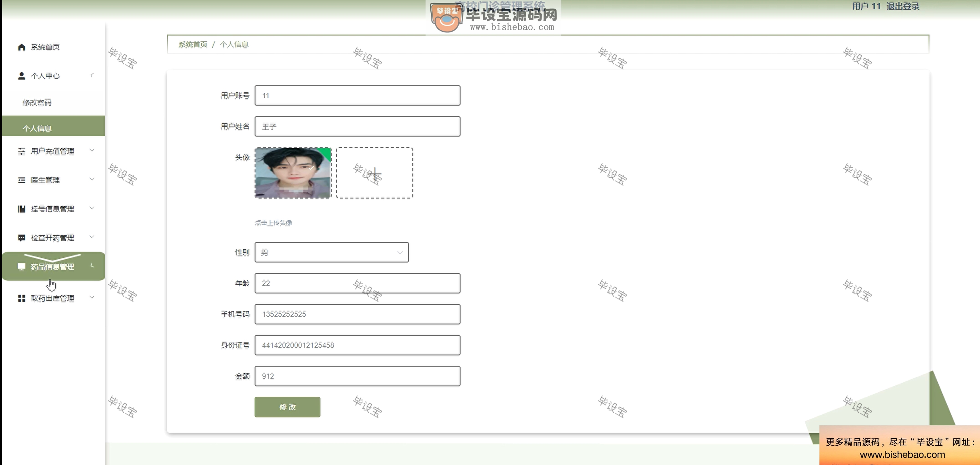
Task: Click the list icon beside 医生管理
Action: click(21, 180)
